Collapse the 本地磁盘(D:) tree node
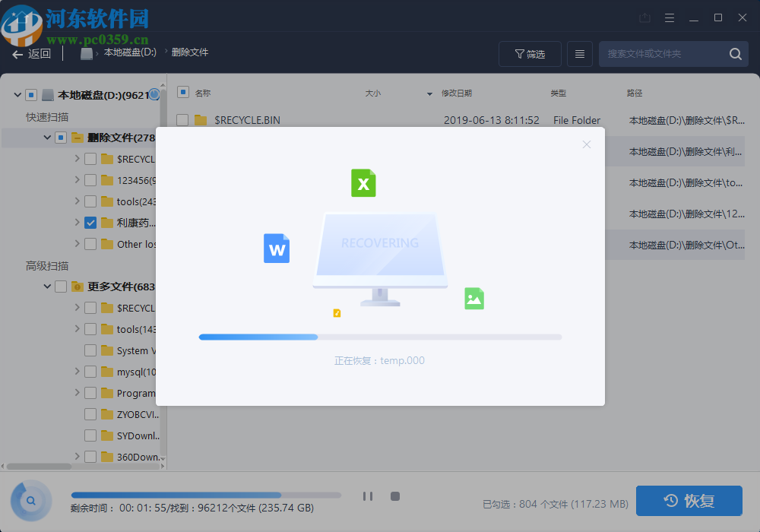 pyautogui.click(x=17, y=94)
